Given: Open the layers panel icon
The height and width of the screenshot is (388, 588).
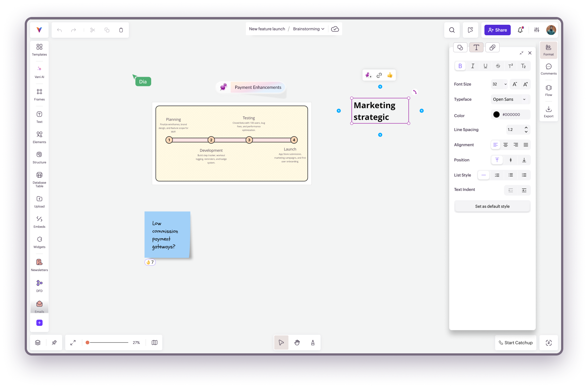Looking at the screenshot, I should [x=38, y=343].
